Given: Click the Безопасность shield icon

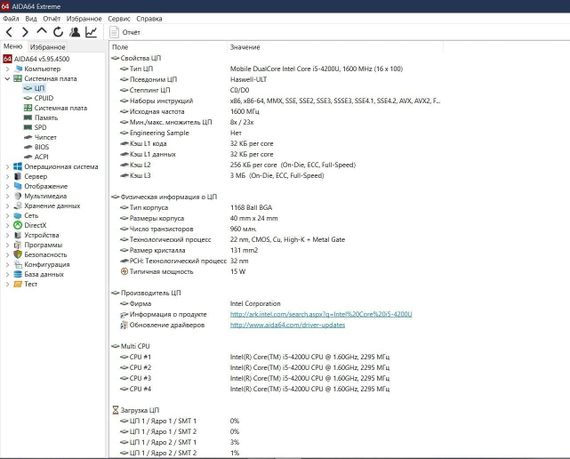Looking at the screenshot, I should 18,254.
